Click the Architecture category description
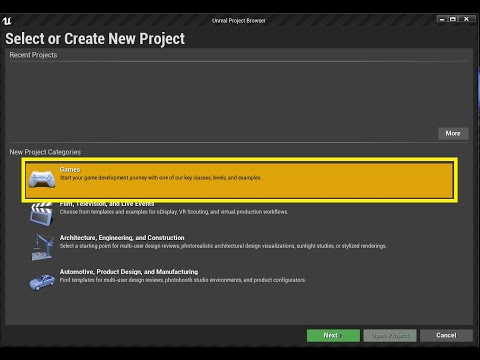The image size is (480, 360). 223,246
